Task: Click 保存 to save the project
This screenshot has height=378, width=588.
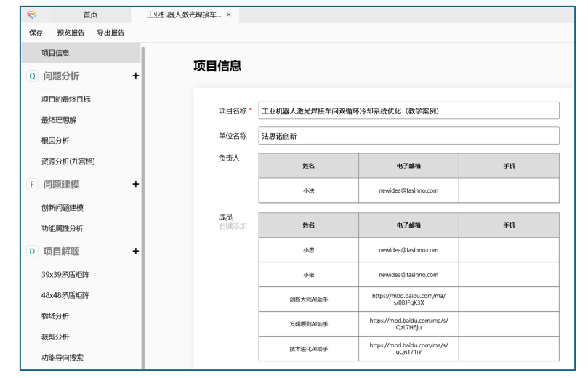Action: [36, 33]
